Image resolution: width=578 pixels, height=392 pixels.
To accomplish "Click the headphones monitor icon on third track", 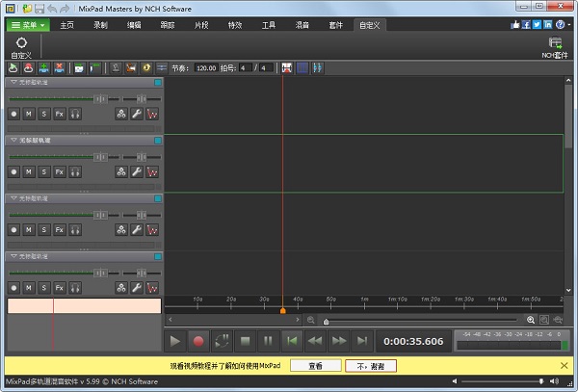I will [x=75, y=229].
